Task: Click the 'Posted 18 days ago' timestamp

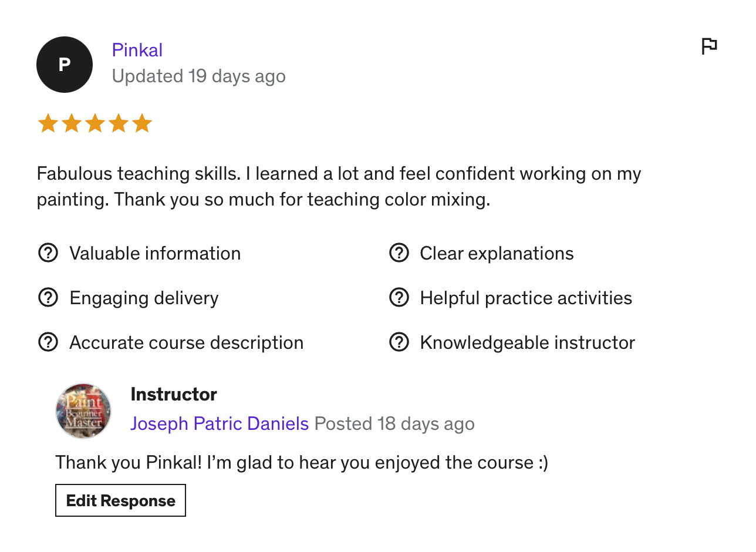Action: coord(394,423)
